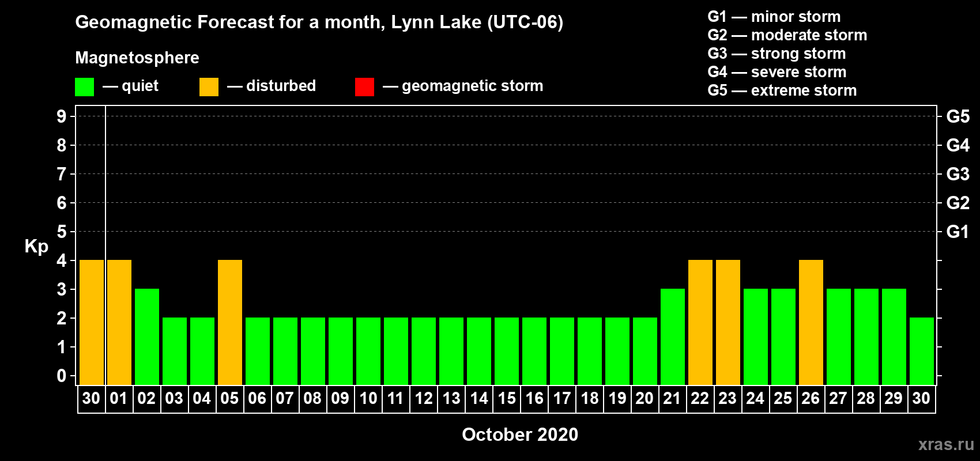Screen dimensions: 980x461
Task: Click the right-axis label G5
Action: (958, 116)
